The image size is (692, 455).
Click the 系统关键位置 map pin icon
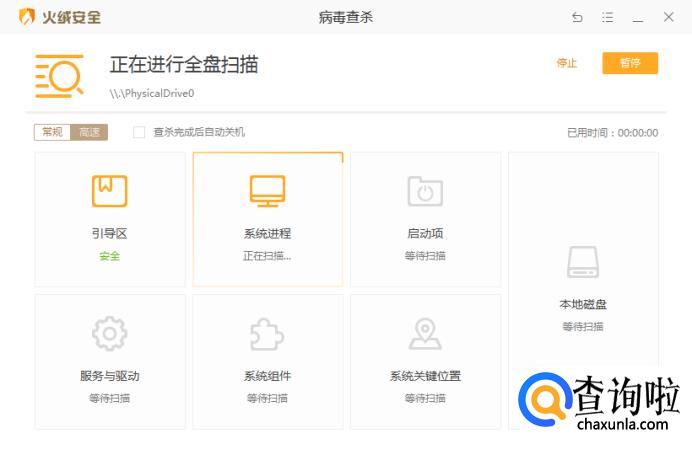pyautogui.click(x=425, y=334)
